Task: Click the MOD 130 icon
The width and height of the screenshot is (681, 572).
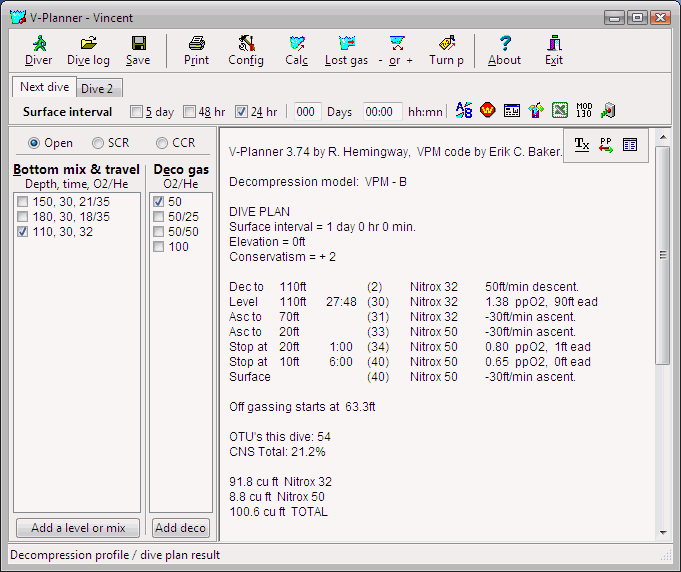Action: click(x=585, y=111)
